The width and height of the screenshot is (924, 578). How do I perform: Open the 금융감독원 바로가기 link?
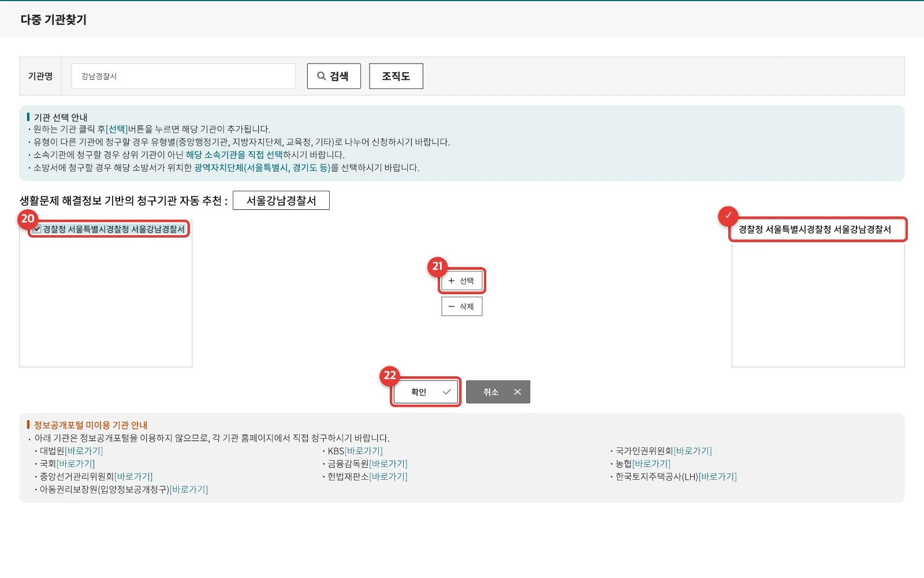pos(389,464)
